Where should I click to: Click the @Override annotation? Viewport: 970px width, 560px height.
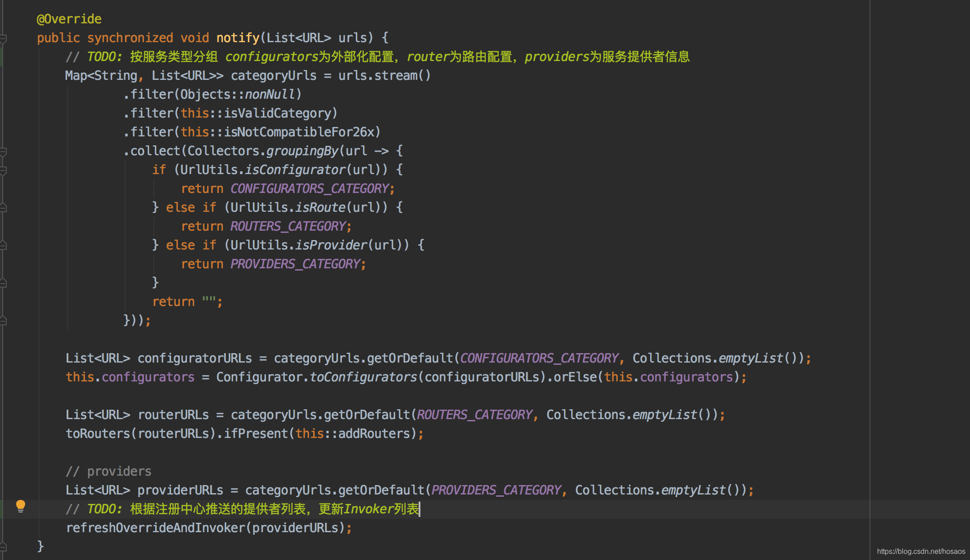[x=69, y=19]
